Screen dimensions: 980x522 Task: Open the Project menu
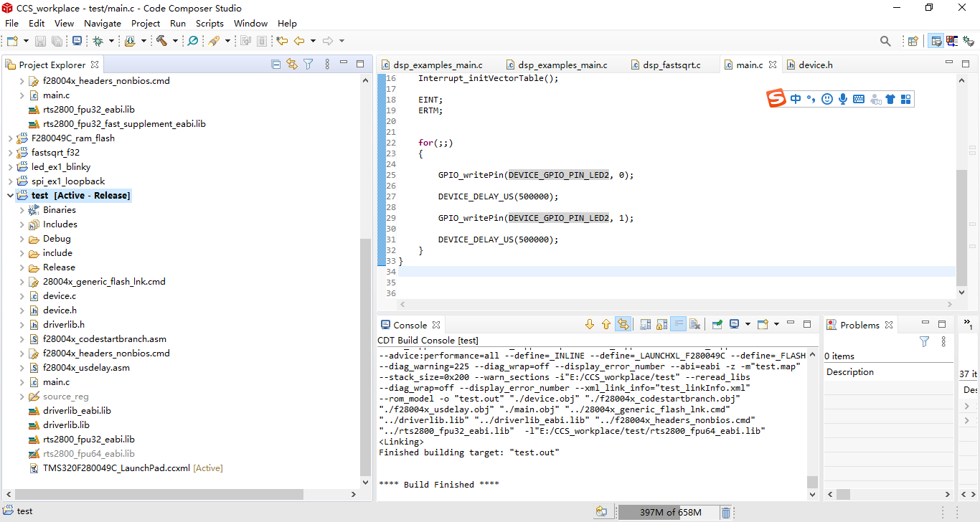click(146, 23)
